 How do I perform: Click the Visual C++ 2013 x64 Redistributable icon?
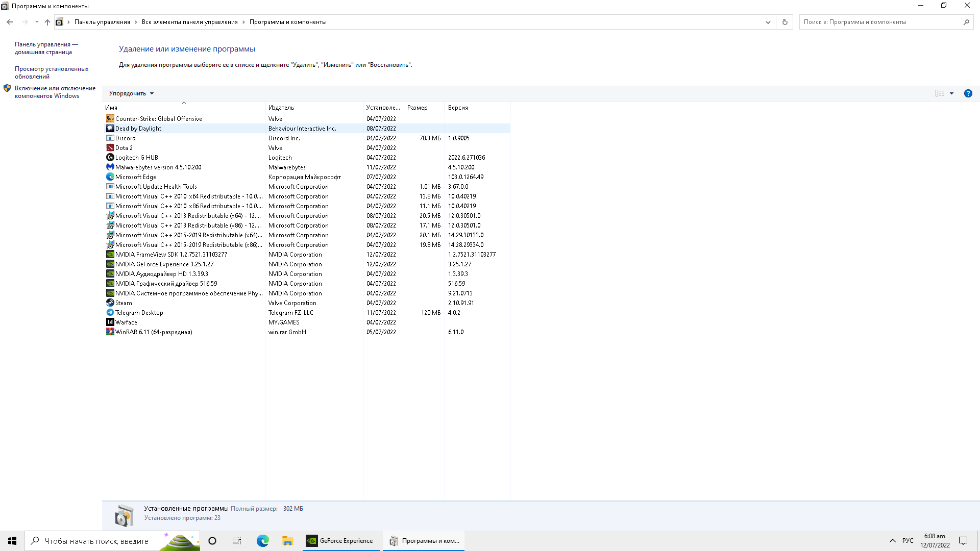pos(110,215)
